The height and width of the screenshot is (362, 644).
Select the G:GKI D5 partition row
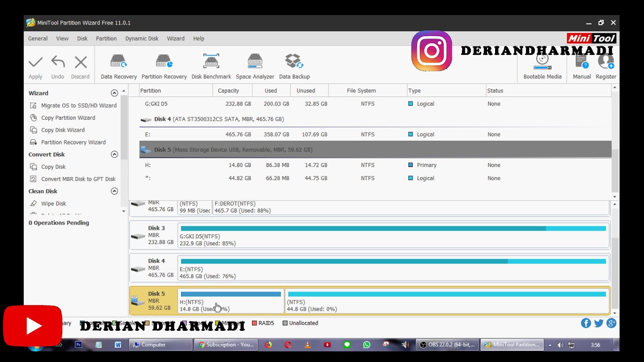(x=375, y=104)
